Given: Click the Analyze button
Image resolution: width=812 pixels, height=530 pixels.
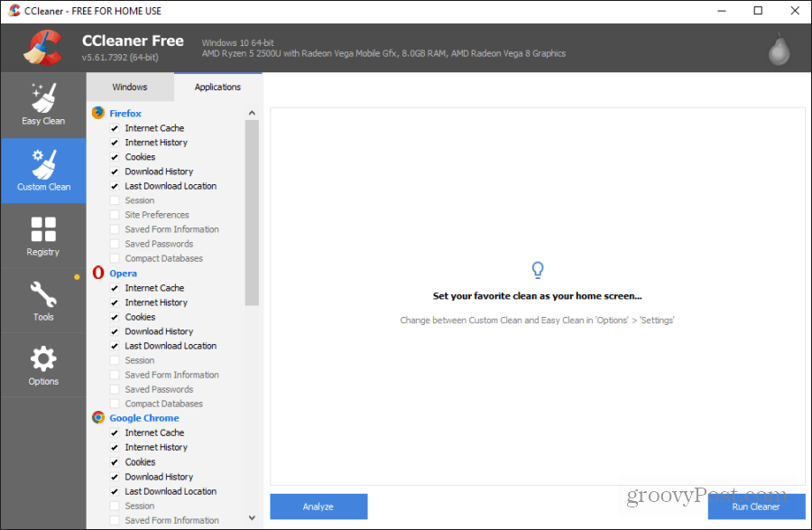Looking at the screenshot, I should pyautogui.click(x=318, y=507).
